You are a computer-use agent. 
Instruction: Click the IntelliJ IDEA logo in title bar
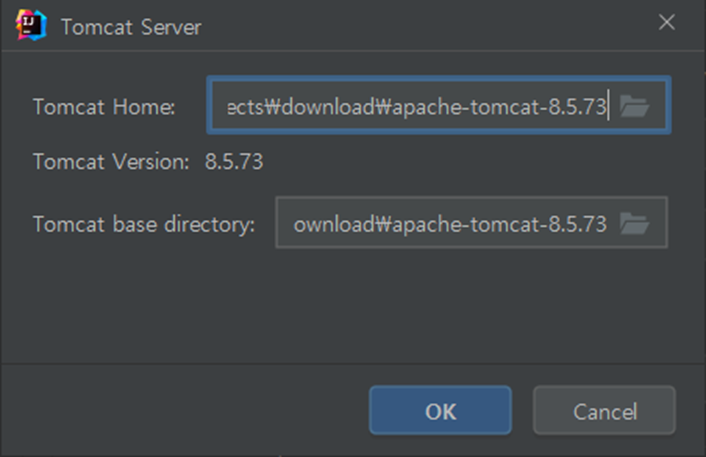click(32, 25)
